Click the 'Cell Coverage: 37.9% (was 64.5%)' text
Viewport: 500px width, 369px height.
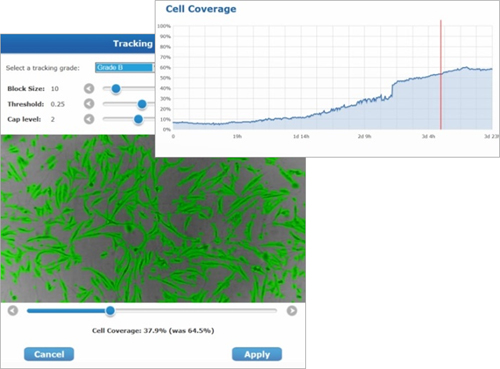153,331
